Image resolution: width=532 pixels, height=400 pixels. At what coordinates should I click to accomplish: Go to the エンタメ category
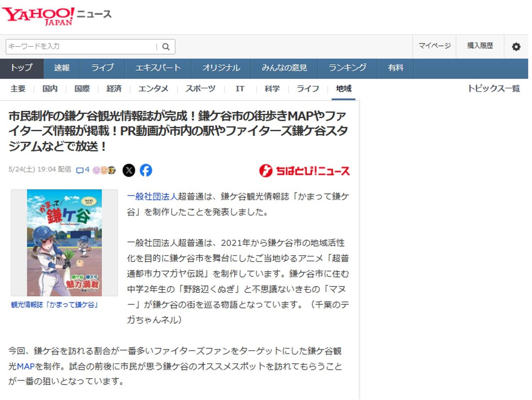(x=153, y=89)
